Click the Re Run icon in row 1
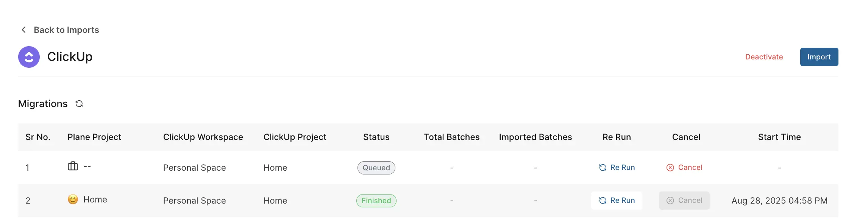Image resolution: width=868 pixels, height=221 pixels. (603, 168)
